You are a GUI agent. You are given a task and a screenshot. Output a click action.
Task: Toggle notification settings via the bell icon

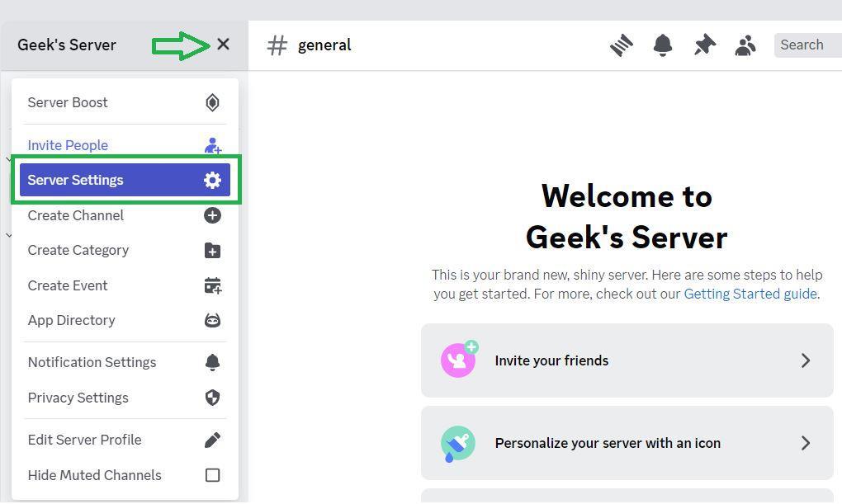[x=663, y=45]
